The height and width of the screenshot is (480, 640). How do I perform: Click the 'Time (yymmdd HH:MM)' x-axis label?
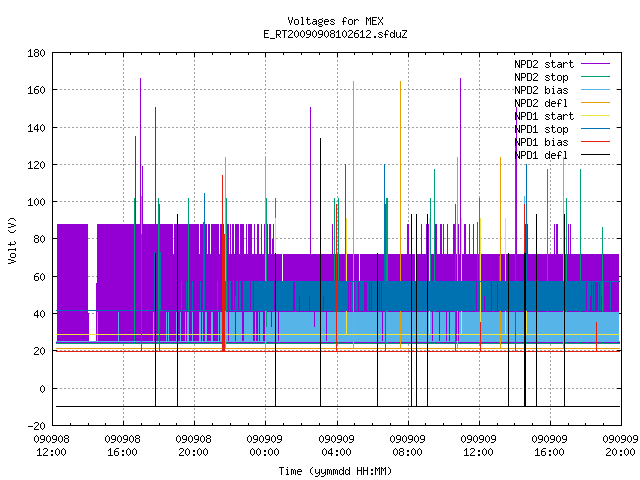point(335,471)
